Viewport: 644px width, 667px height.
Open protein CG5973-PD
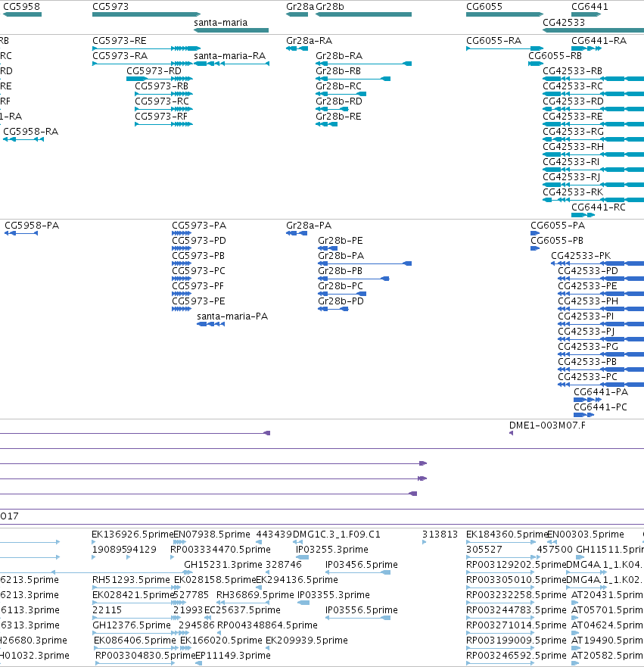click(x=199, y=241)
